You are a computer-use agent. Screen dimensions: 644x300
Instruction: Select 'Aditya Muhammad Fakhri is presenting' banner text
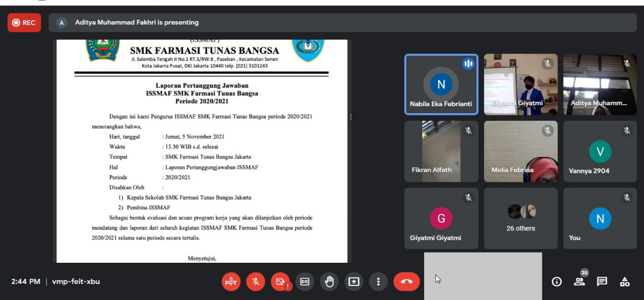(137, 22)
